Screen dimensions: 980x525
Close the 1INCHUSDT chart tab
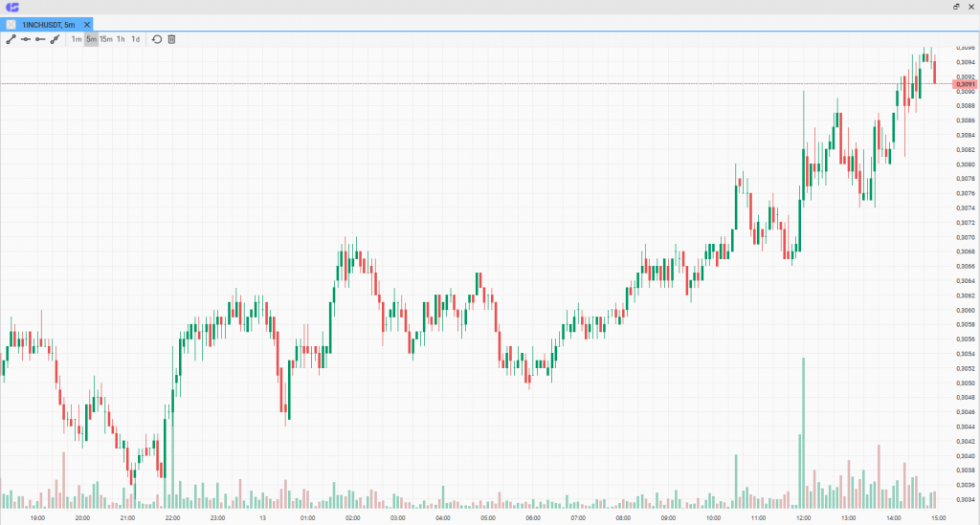(x=87, y=25)
